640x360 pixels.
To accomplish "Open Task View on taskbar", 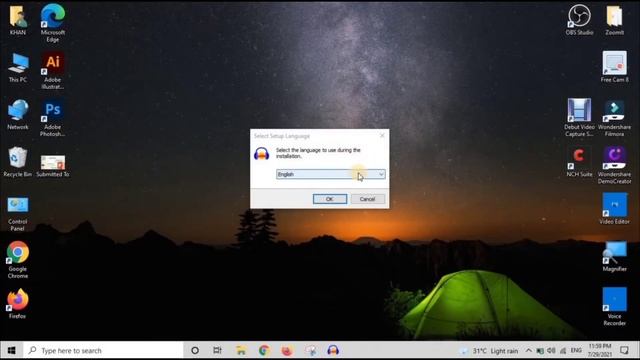I will pos(217,351).
